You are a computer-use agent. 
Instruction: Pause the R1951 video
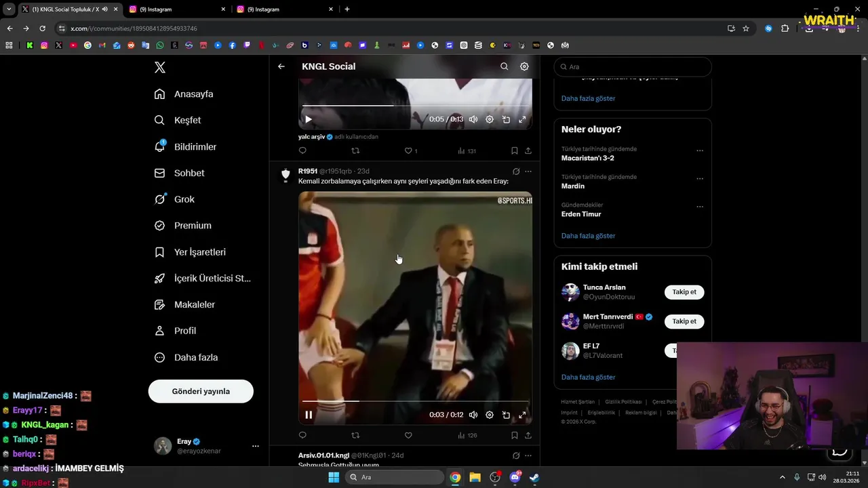click(x=309, y=415)
